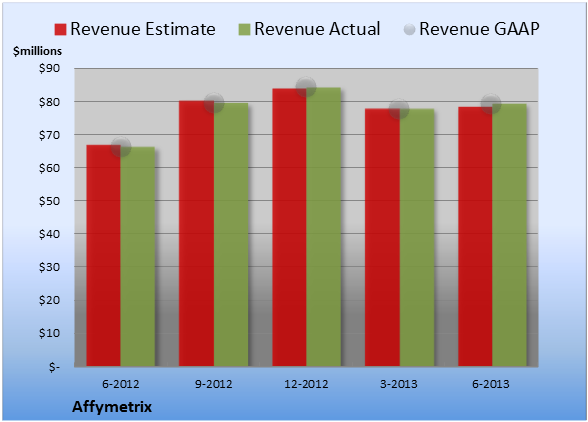Image resolution: width=588 pixels, height=422 pixels.
Task: Select the red estimate bar for 6-2013
Action: pos(476,236)
